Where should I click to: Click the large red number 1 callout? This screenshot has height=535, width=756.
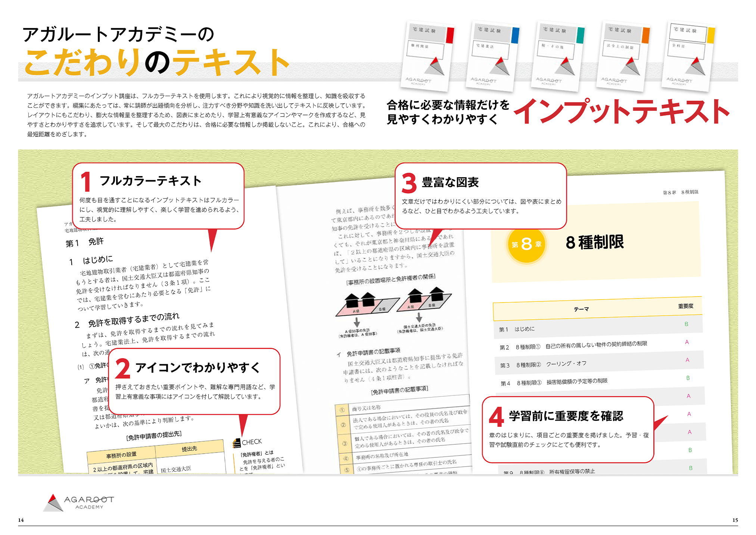tap(85, 182)
